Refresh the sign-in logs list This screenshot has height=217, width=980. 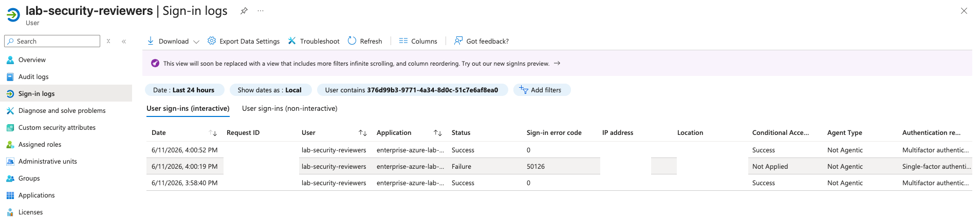coord(365,41)
